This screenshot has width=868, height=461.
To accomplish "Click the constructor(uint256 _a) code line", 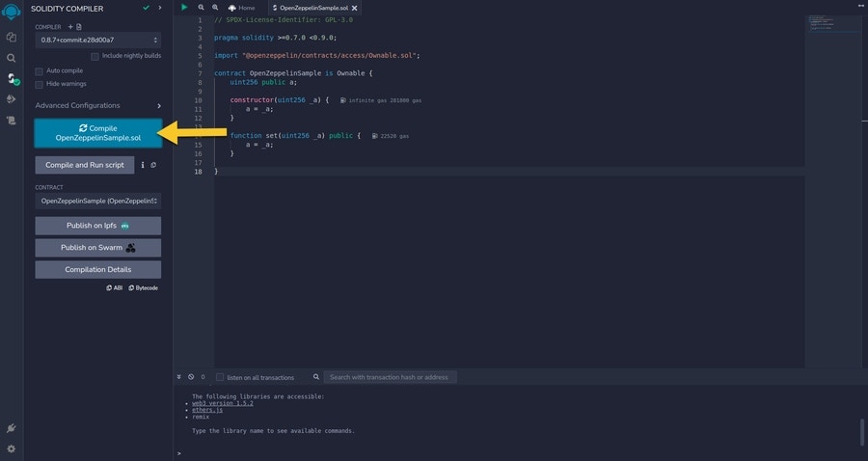I will tap(280, 100).
